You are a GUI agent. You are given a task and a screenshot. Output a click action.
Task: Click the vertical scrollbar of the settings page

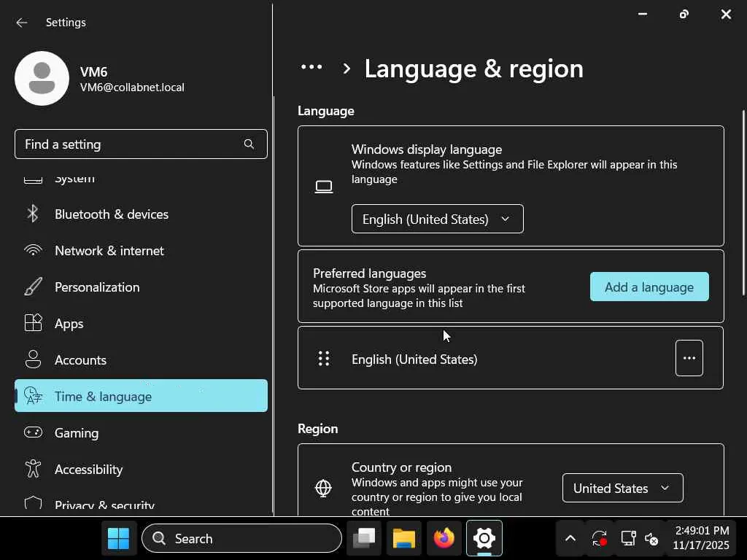pos(743,203)
